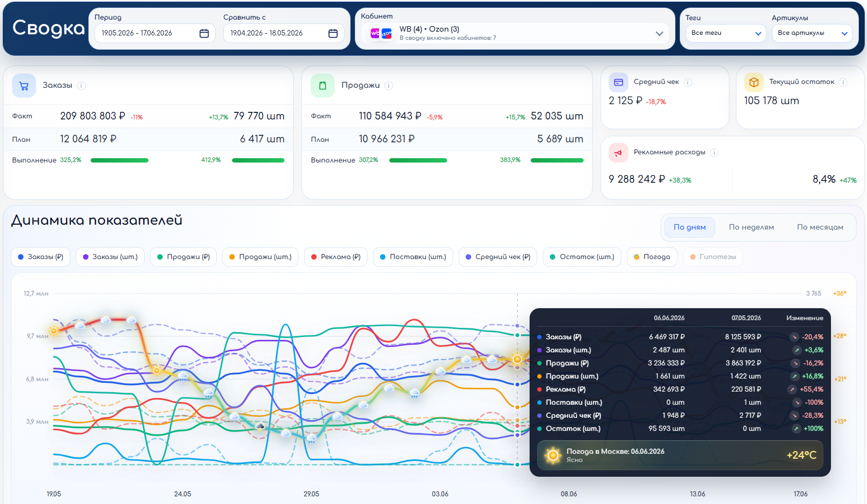Open calendar icon in Сравнить с field
This screenshot has width=867, height=504.
(333, 33)
